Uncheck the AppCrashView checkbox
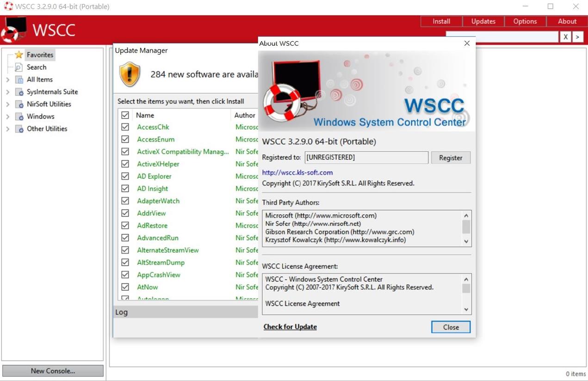Screen dimensions: 588x381 pyautogui.click(x=125, y=275)
